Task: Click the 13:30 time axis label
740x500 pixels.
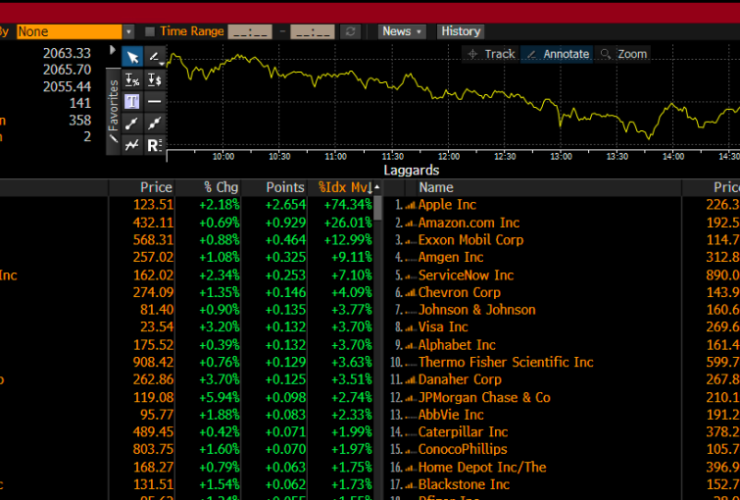Action: (x=617, y=157)
